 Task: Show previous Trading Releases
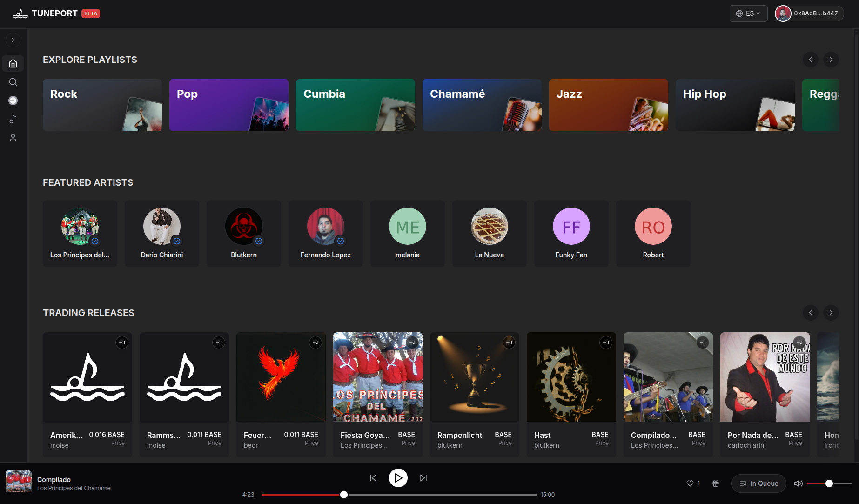(x=811, y=313)
